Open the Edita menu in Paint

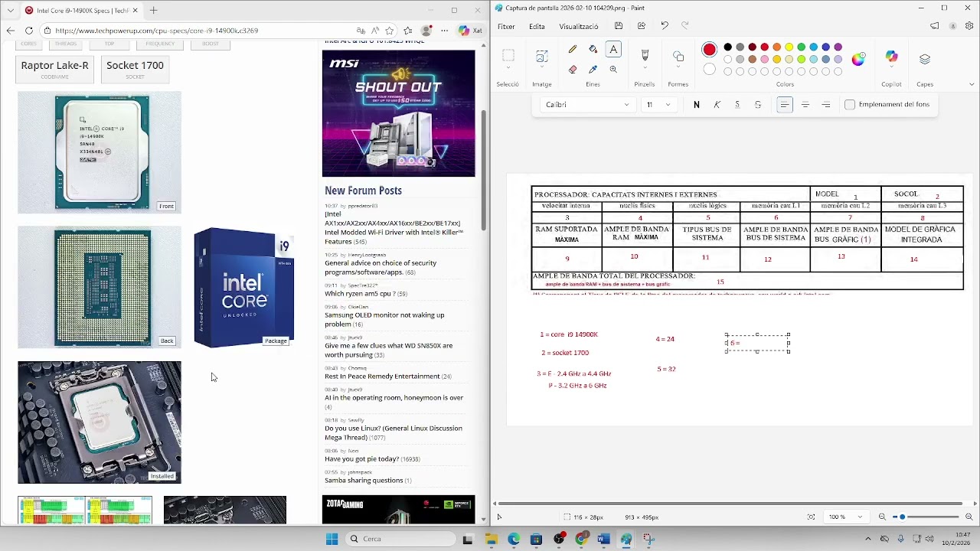(x=537, y=26)
